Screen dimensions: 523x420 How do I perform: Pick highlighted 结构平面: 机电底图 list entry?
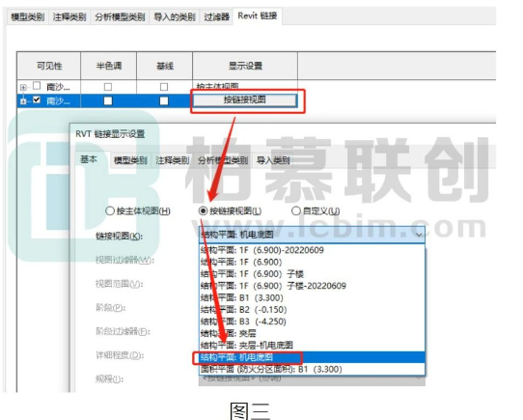[x=312, y=357]
